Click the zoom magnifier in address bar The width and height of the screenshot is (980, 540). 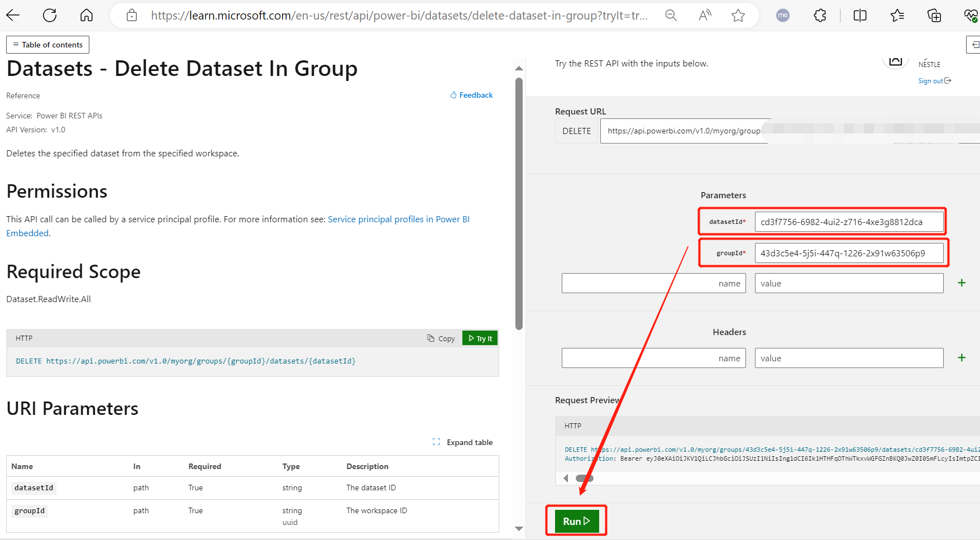[671, 16]
